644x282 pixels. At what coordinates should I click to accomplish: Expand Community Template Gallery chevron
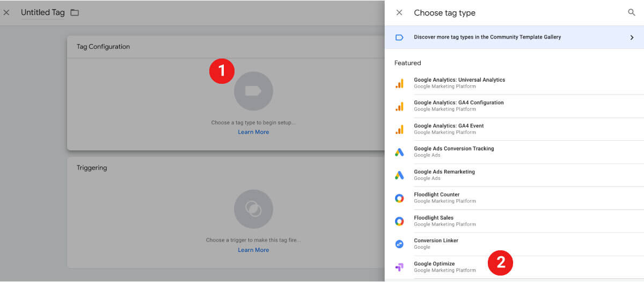coord(632,38)
